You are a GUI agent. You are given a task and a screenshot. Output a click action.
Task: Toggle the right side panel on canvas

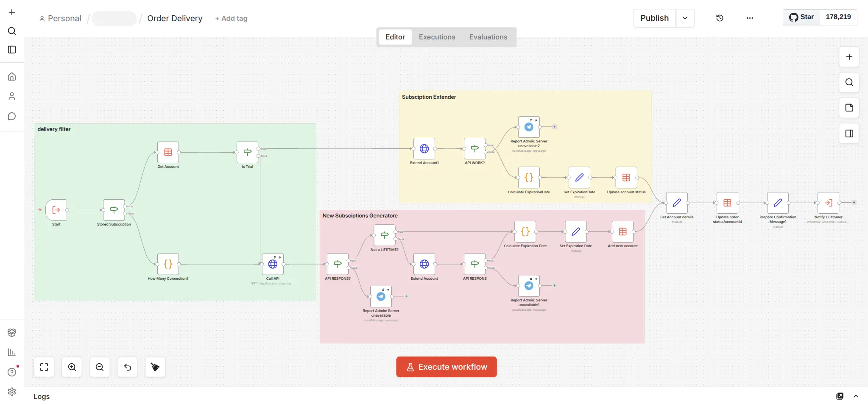point(849,134)
